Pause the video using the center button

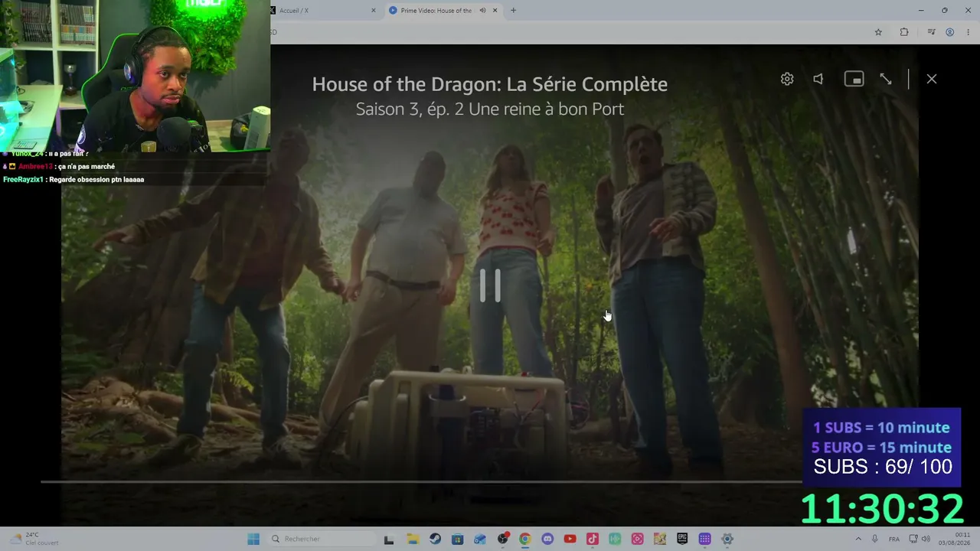(490, 285)
